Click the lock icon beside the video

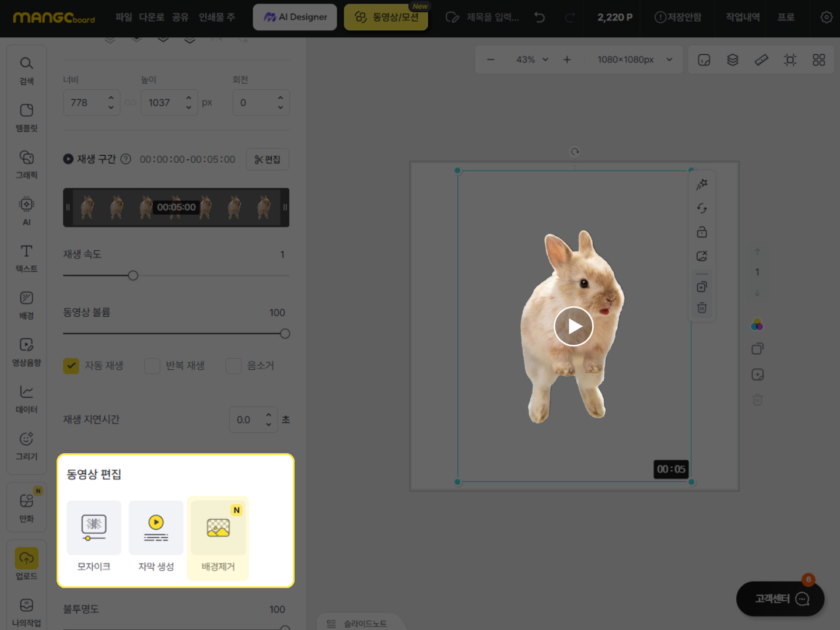click(702, 232)
